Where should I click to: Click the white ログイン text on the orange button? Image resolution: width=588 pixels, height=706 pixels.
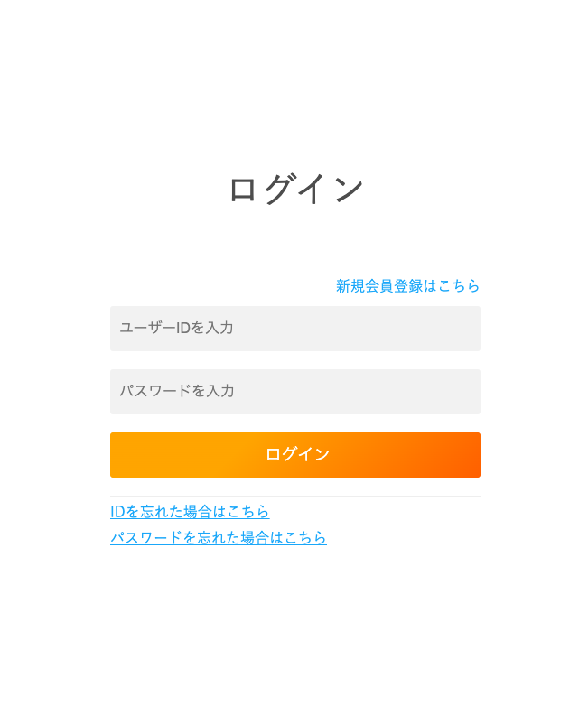[x=297, y=454]
